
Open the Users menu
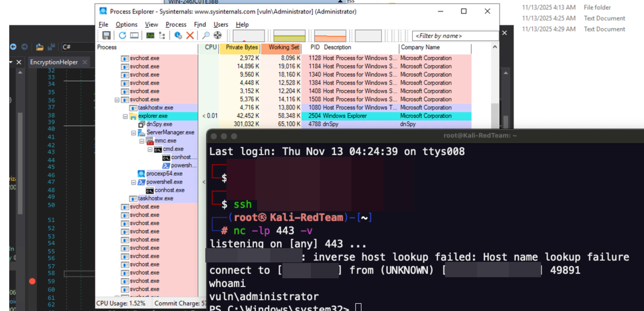pyautogui.click(x=221, y=25)
